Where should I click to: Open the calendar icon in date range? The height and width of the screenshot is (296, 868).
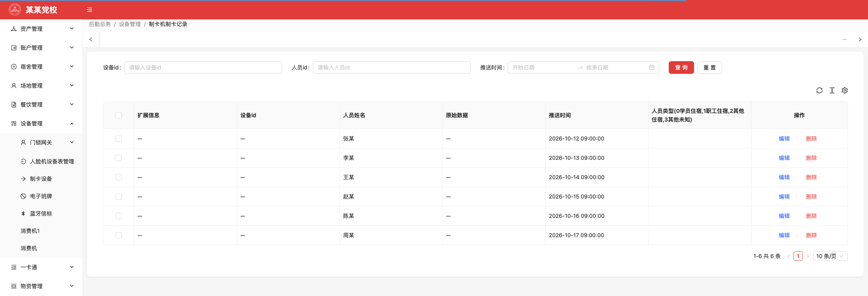point(652,67)
